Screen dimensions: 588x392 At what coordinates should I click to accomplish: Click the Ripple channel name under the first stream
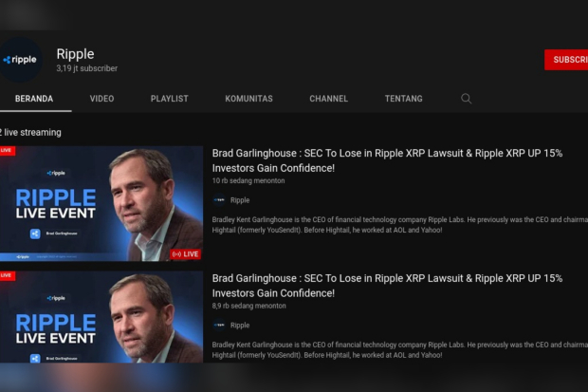tap(240, 200)
